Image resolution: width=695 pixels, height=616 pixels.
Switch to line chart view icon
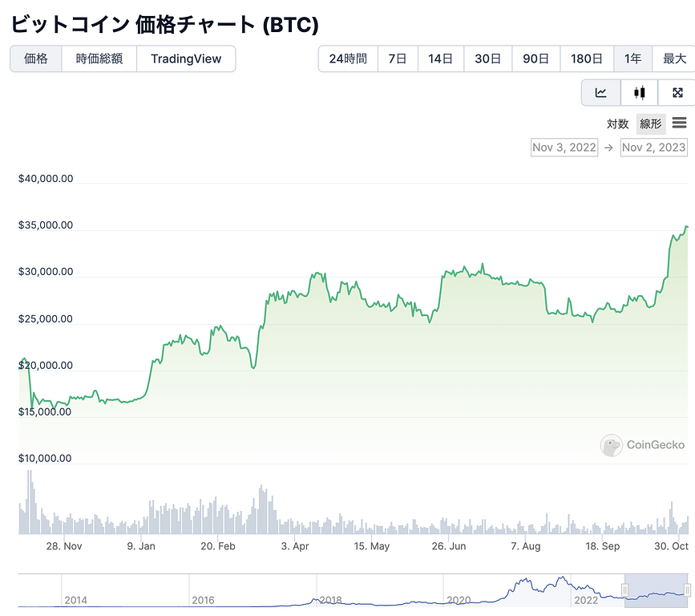pyautogui.click(x=600, y=93)
